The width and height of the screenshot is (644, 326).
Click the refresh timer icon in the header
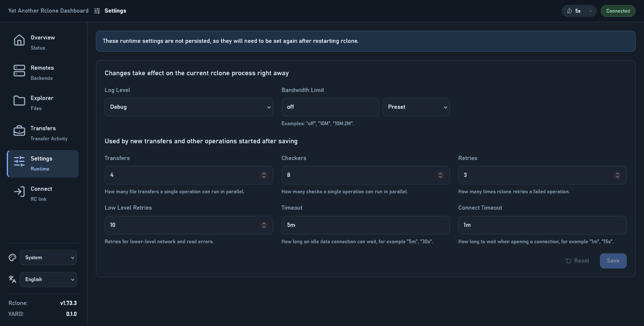click(x=570, y=11)
